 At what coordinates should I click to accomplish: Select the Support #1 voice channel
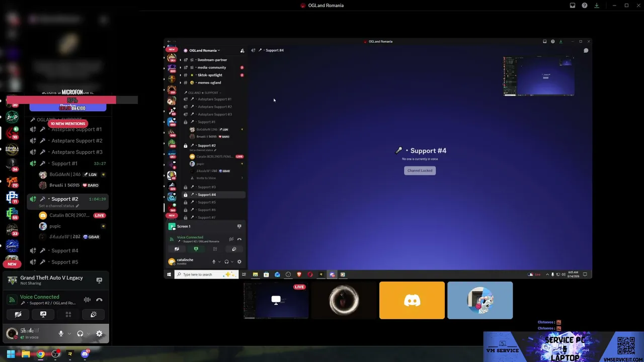[x=68, y=163]
